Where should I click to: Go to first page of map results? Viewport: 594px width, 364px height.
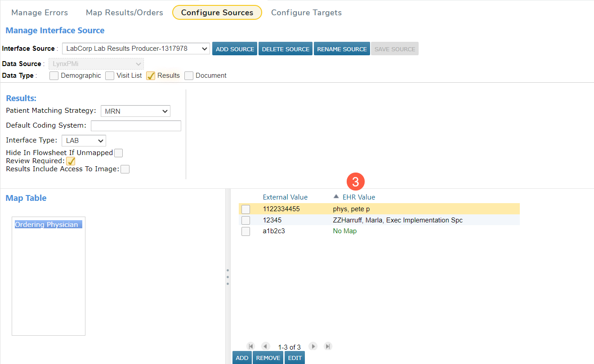click(251, 346)
